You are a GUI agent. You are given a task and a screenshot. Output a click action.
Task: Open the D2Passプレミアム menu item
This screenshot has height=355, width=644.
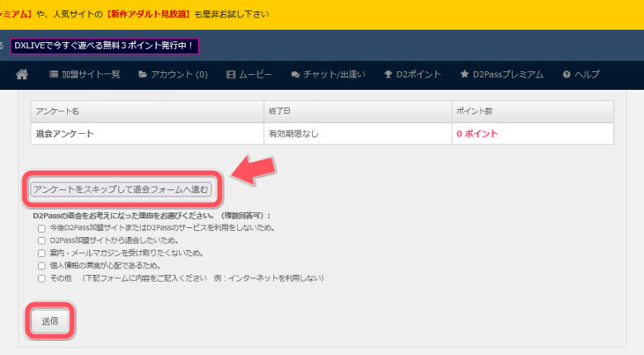501,74
